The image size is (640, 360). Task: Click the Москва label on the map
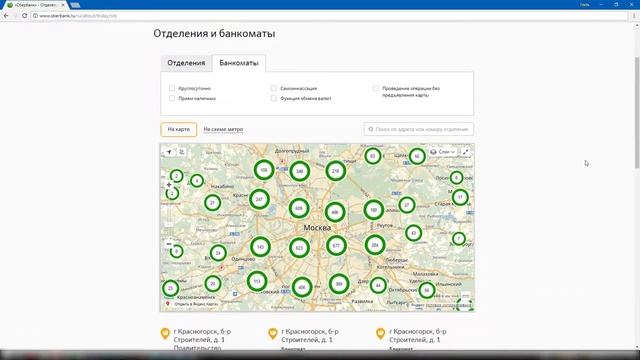[x=317, y=228]
